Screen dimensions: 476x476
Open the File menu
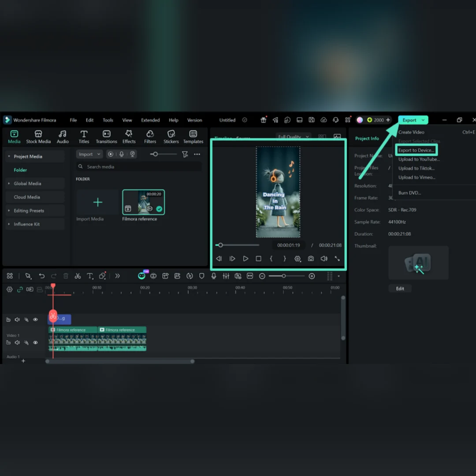(73, 120)
